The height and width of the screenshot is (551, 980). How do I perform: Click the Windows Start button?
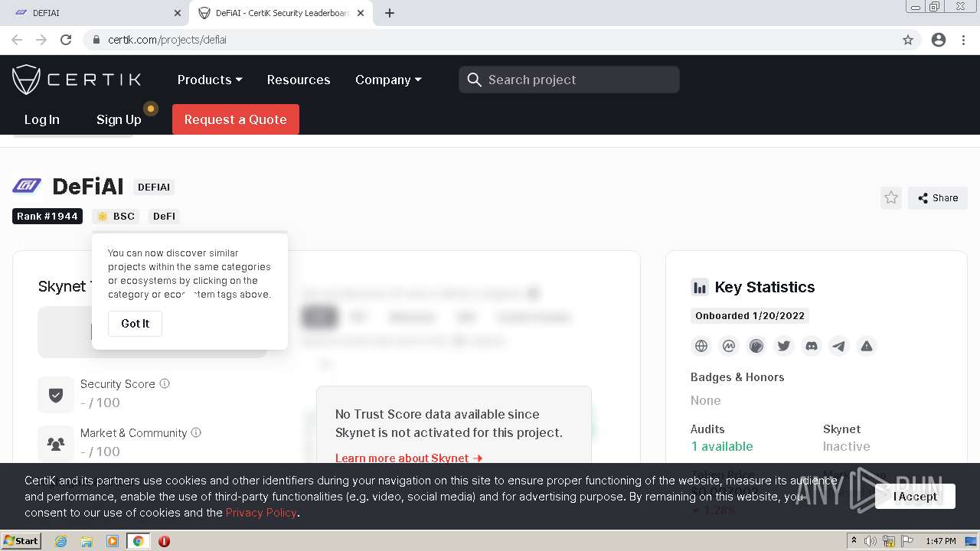click(x=21, y=541)
